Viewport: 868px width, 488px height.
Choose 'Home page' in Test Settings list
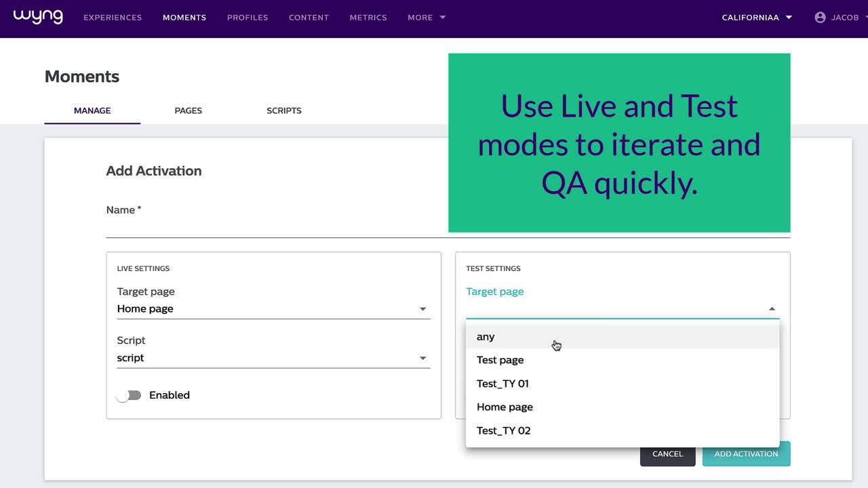623,407
